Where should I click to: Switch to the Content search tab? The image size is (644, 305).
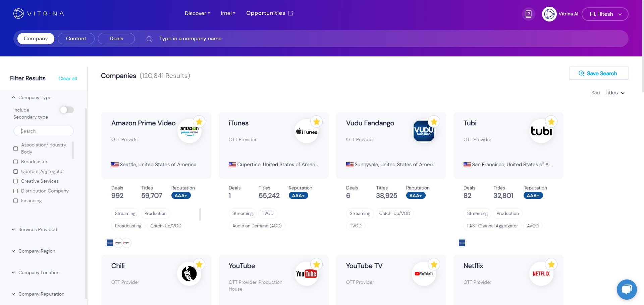(x=76, y=39)
